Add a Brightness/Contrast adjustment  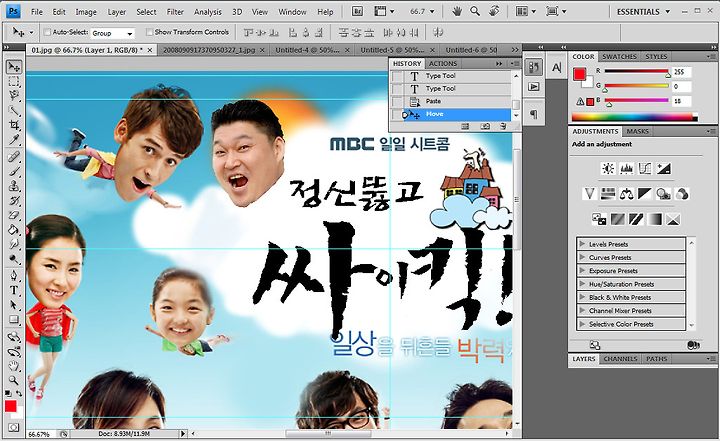point(608,169)
